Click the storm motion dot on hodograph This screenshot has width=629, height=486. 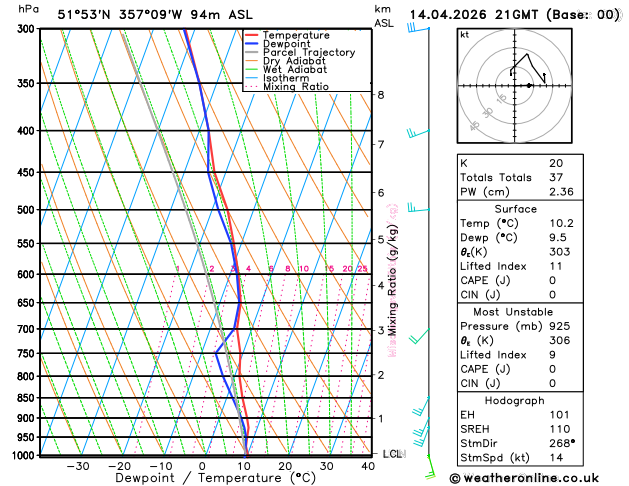click(x=529, y=85)
